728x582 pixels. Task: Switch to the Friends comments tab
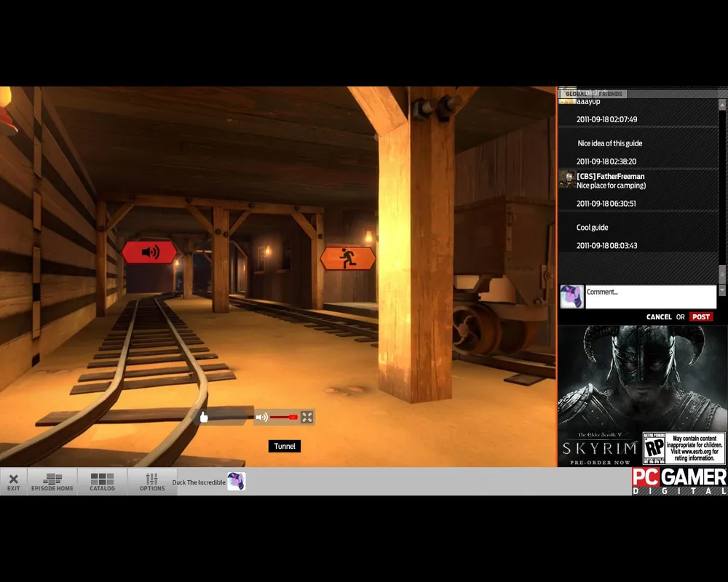(x=610, y=94)
